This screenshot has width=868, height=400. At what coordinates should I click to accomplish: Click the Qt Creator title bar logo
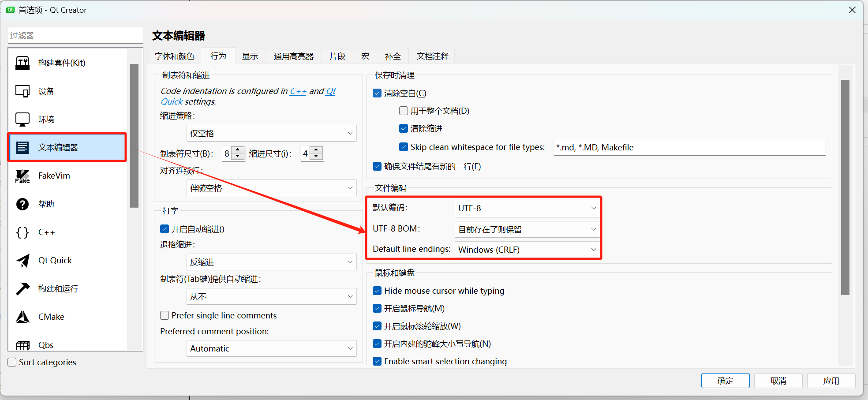point(11,10)
